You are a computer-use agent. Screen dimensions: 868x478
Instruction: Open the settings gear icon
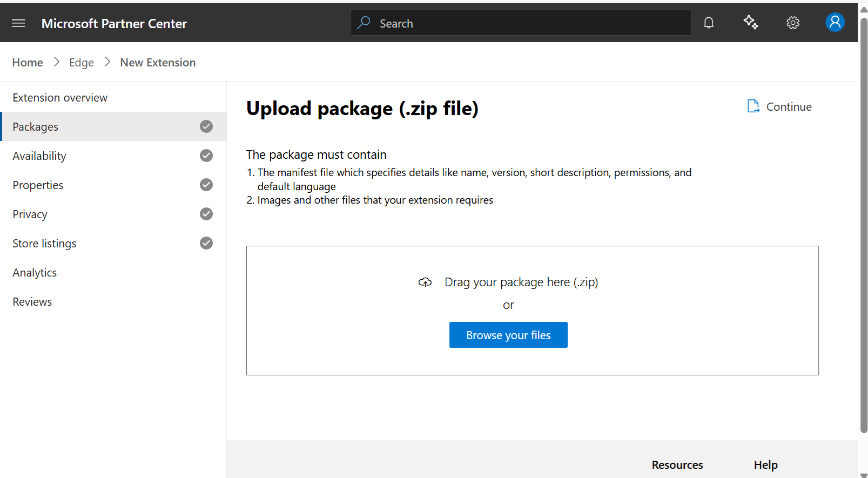point(793,23)
